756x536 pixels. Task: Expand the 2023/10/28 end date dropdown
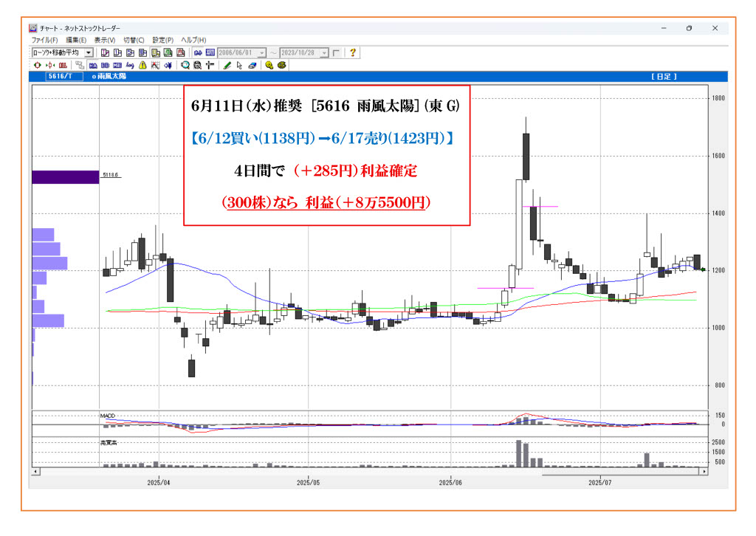click(x=324, y=53)
